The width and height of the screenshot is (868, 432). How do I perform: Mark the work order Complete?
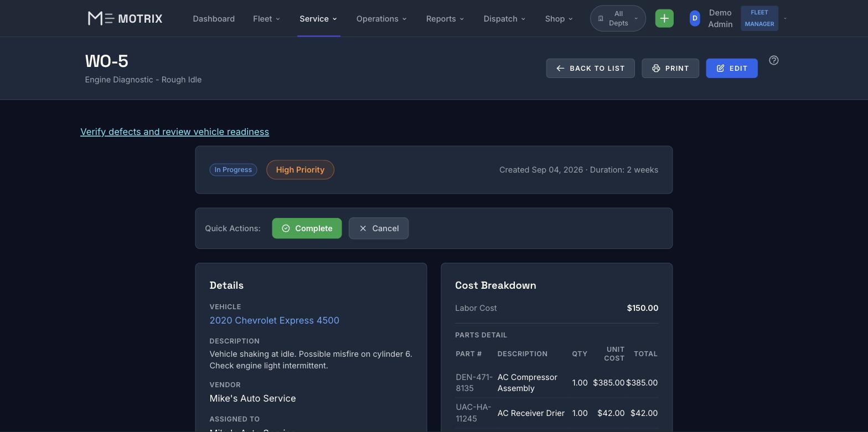point(307,228)
